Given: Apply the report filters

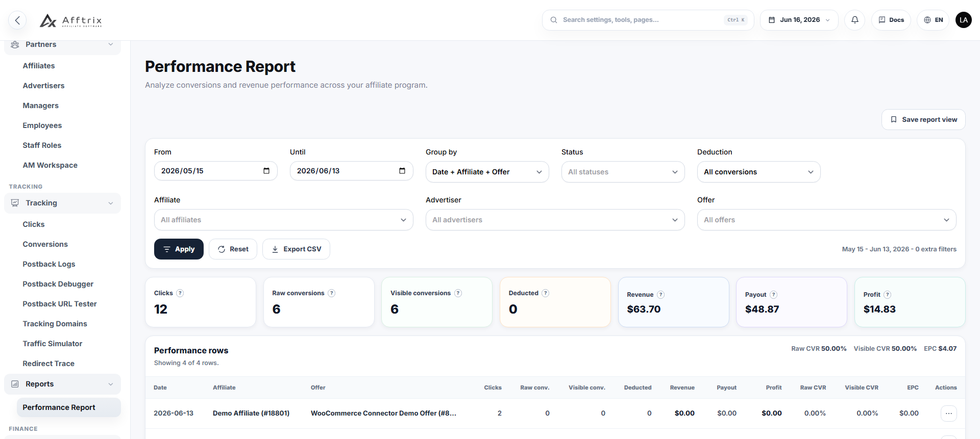Looking at the screenshot, I should [x=179, y=249].
